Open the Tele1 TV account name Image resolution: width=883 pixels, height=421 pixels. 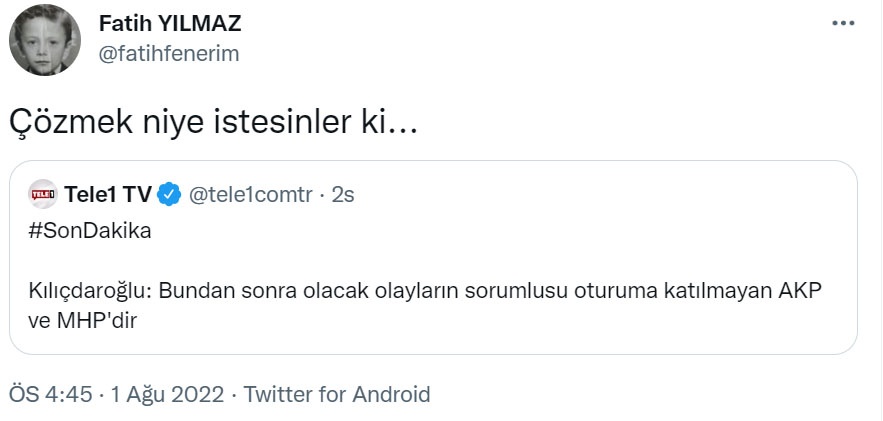coord(107,194)
